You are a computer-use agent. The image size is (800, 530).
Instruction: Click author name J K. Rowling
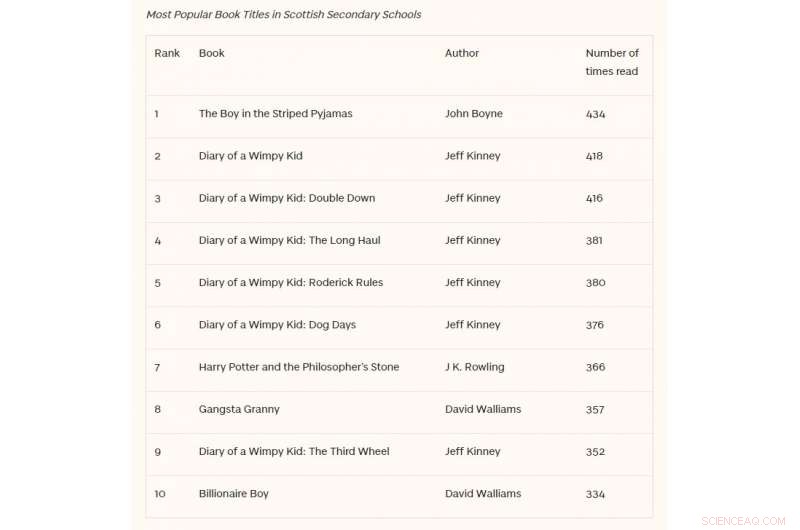(475, 367)
